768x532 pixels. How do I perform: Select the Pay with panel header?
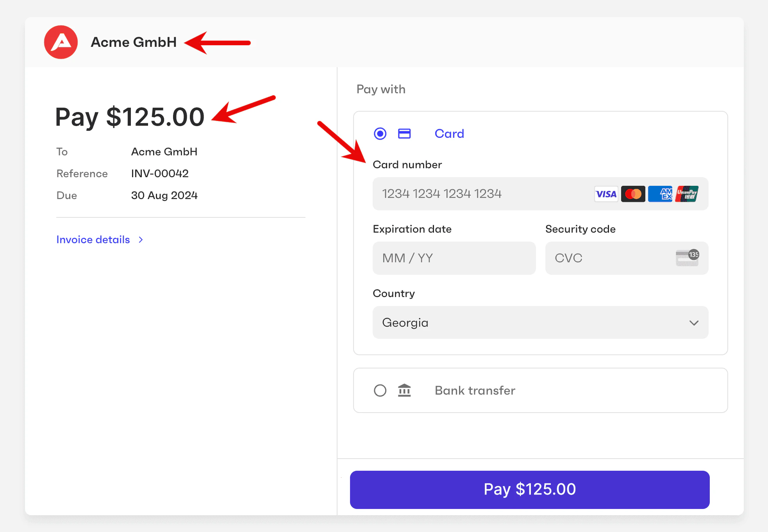[x=381, y=89]
